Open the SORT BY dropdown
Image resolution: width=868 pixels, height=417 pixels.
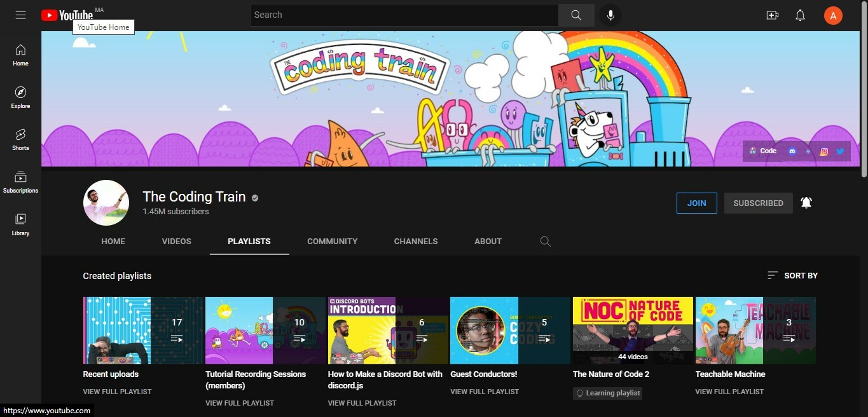coord(792,275)
